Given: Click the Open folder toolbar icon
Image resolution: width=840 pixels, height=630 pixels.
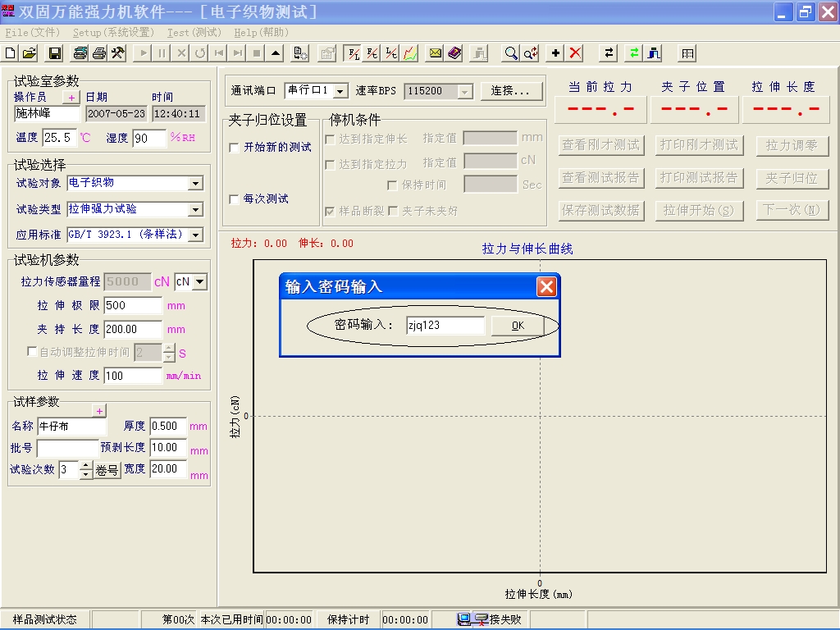Looking at the screenshot, I should pos(30,53).
